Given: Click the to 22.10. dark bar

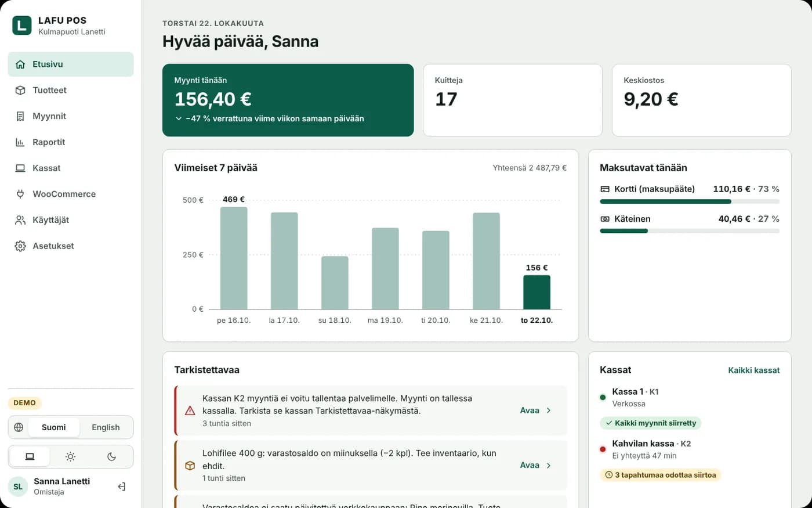Looking at the screenshot, I should pos(536,293).
